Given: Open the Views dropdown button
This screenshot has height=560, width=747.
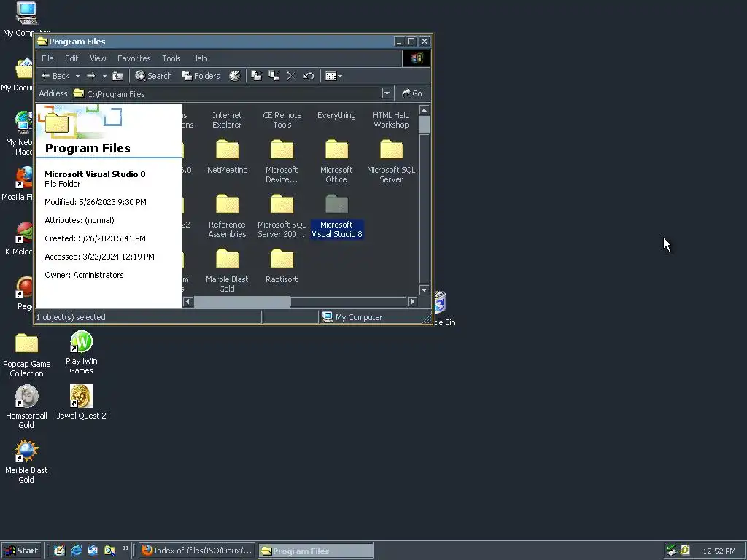Looking at the screenshot, I should [333, 76].
